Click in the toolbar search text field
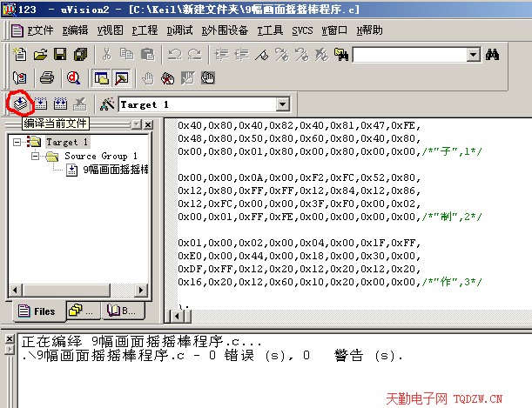Image resolution: width=532 pixels, height=408 pixels. [410, 55]
